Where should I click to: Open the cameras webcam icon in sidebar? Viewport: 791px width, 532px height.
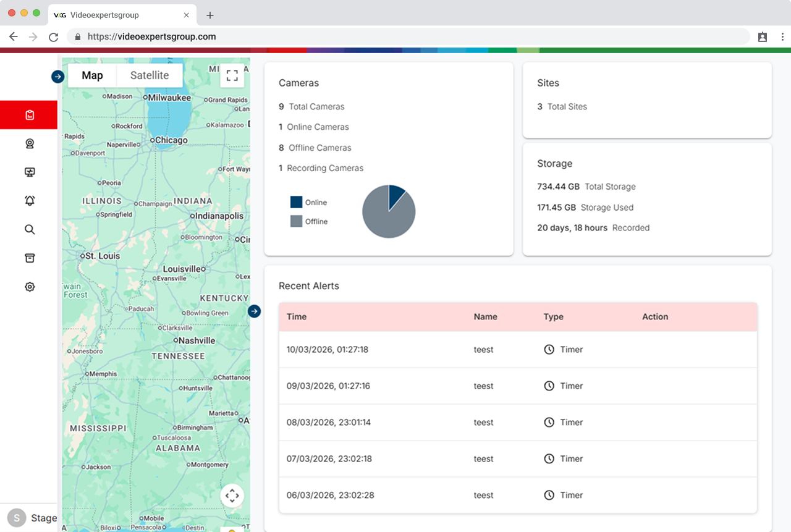[29, 144]
